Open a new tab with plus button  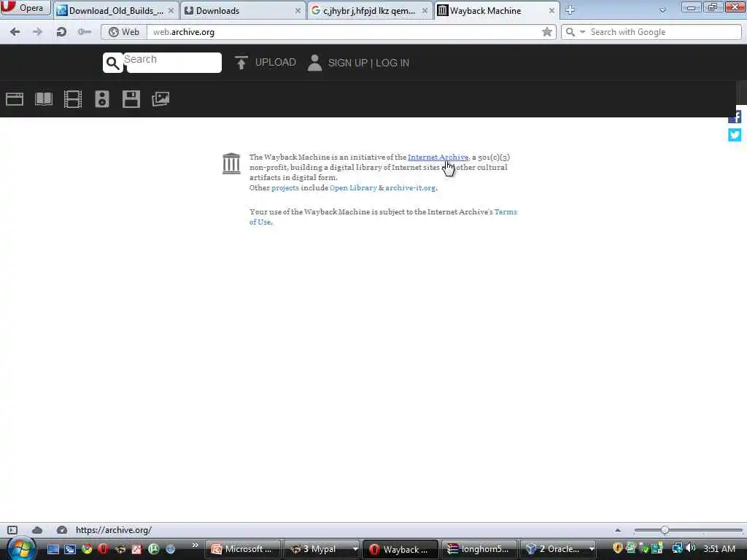click(x=570, y=10)
